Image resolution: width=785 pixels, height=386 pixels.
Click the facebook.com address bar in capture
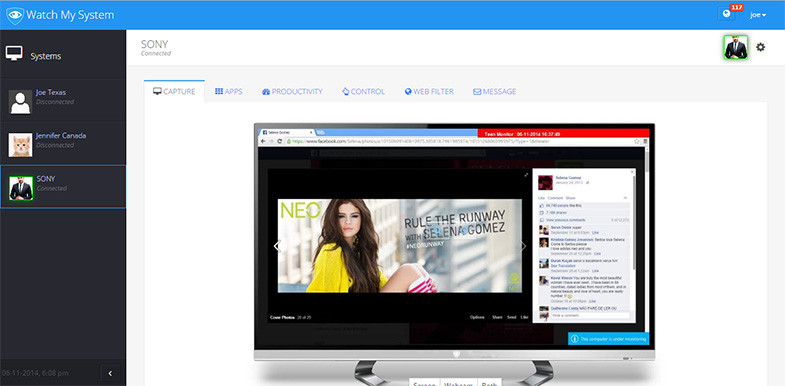click(x=461, y=142)
